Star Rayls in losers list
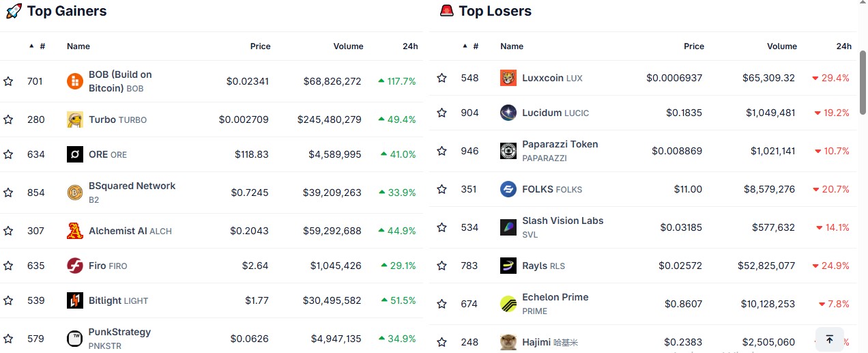Viewport: 868px width, 353px height. (x=442, y=266)
